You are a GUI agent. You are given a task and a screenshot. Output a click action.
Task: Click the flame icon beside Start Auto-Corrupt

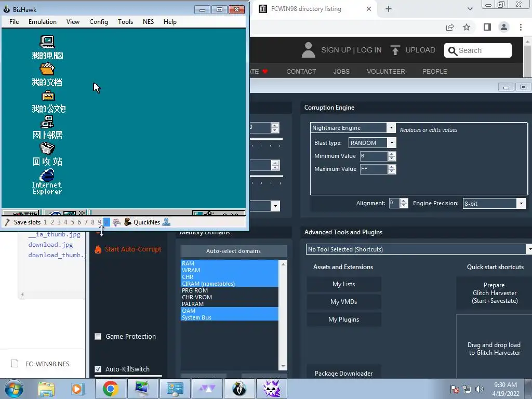[x=98, y=249]
